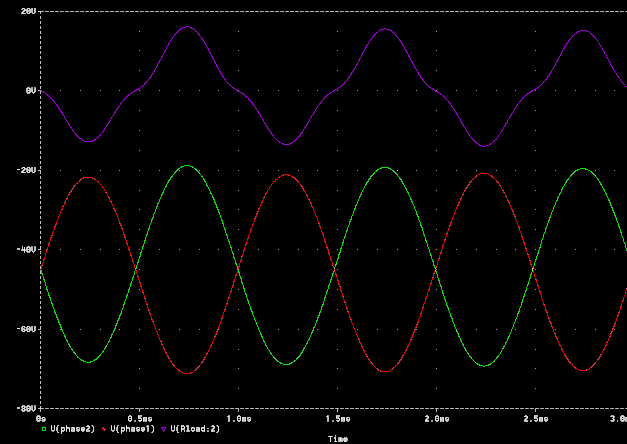Click the -40V label on Y axis
Screen dimensions: 627x444
click(25, 249)
